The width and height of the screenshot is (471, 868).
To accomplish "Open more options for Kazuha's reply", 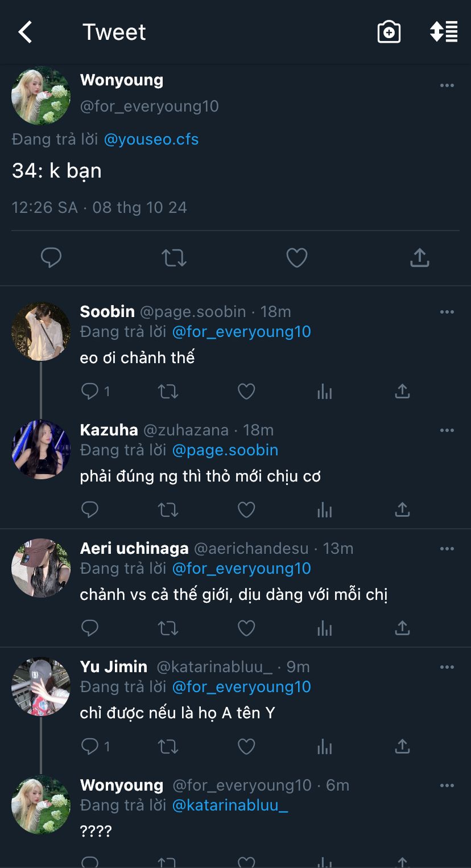I will [447, 431].
